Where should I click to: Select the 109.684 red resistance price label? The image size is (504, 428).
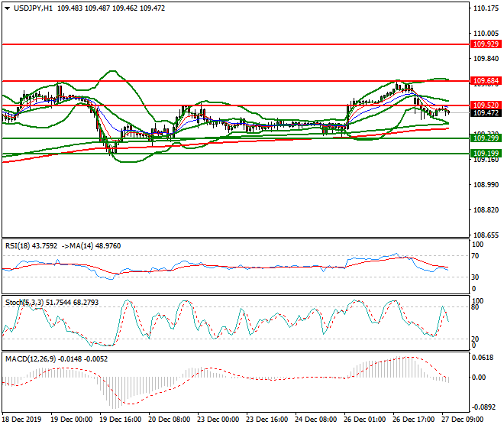[x=486, y=81]
